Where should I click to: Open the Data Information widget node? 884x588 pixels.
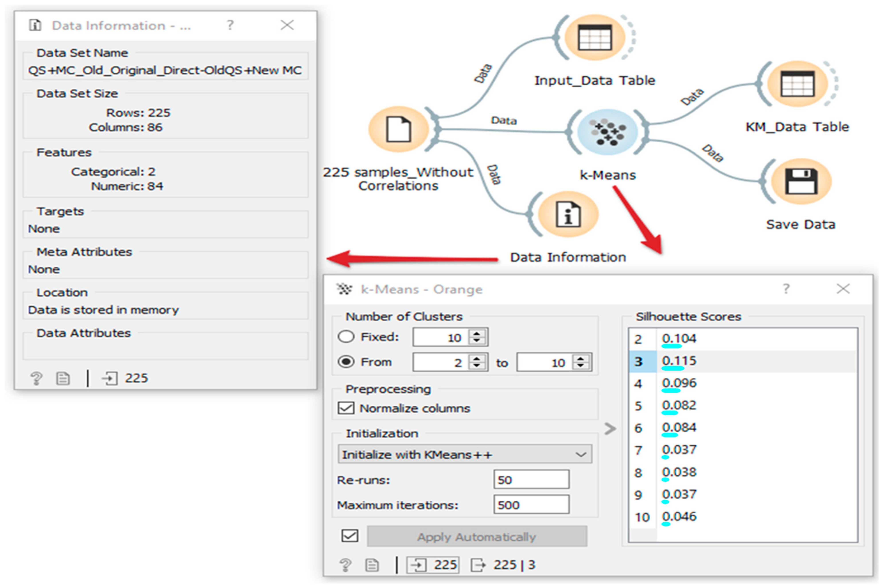(568, 215)
